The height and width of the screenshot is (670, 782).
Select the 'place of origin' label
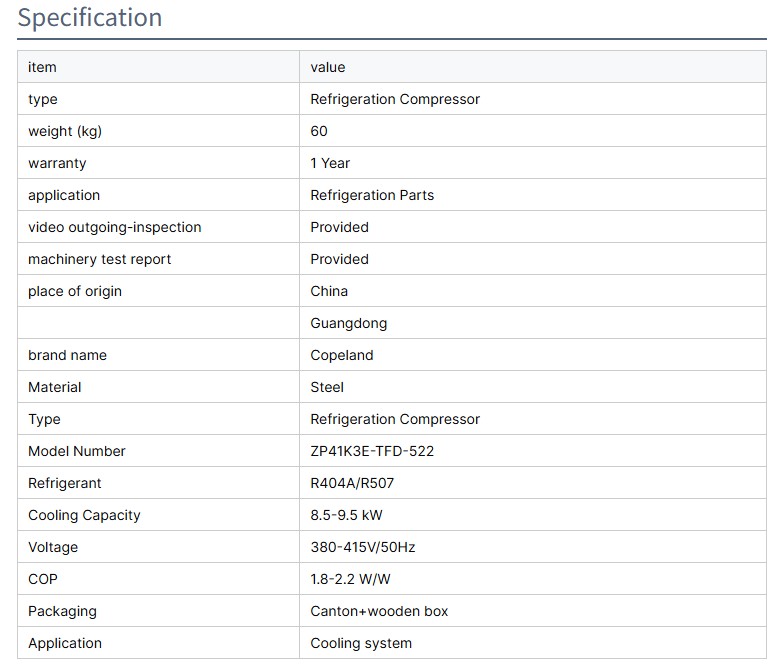tap(75, 291)
